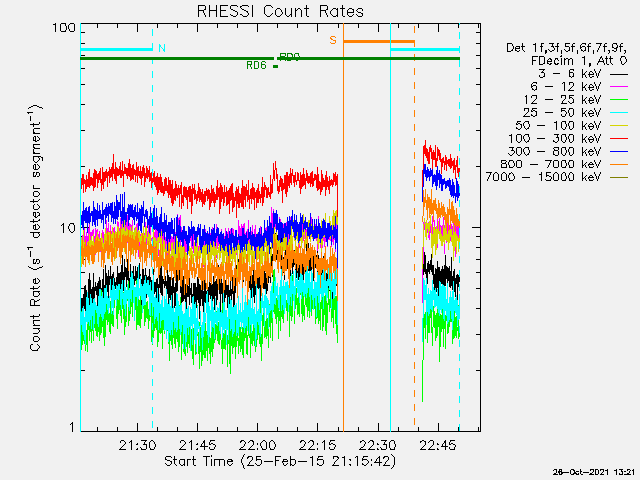Click the Start Time axis title
The height and width of the screenshot is (480, 640).
280,461
